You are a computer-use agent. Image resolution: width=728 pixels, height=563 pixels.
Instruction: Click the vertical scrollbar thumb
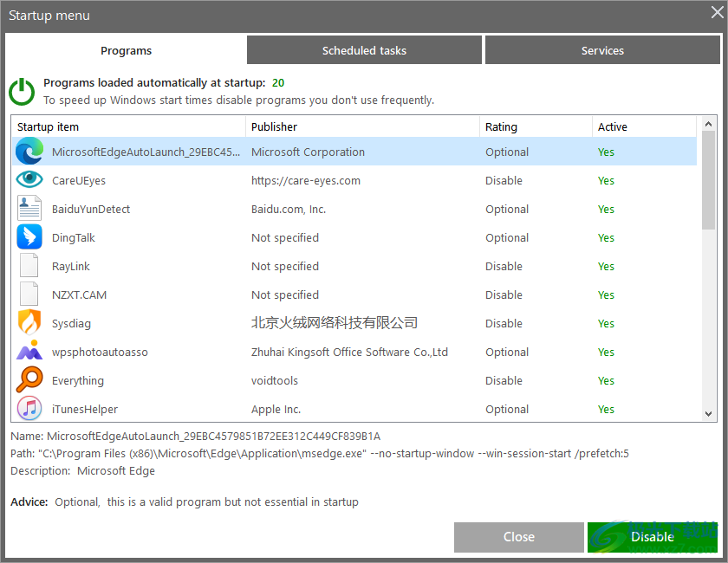tap(708, 180)
